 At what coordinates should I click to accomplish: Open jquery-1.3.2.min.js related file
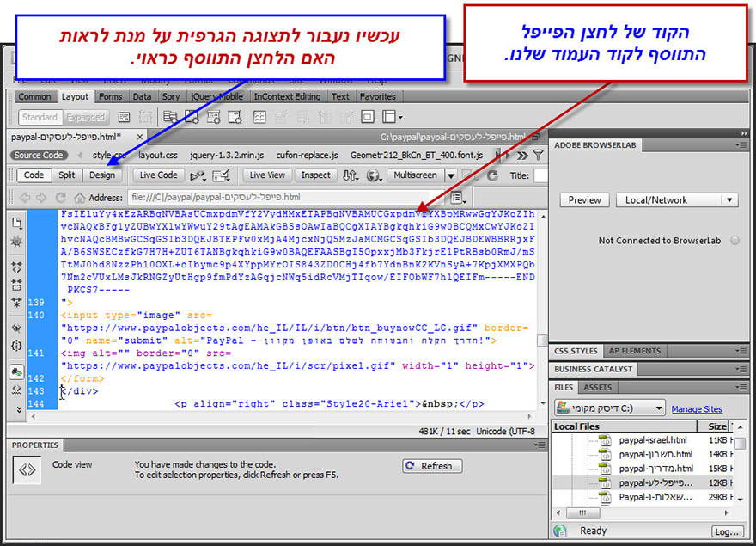227,156
